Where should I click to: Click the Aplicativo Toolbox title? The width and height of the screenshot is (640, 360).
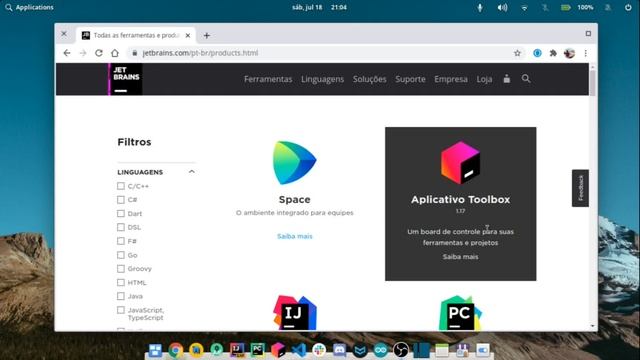tap(460, 200)
